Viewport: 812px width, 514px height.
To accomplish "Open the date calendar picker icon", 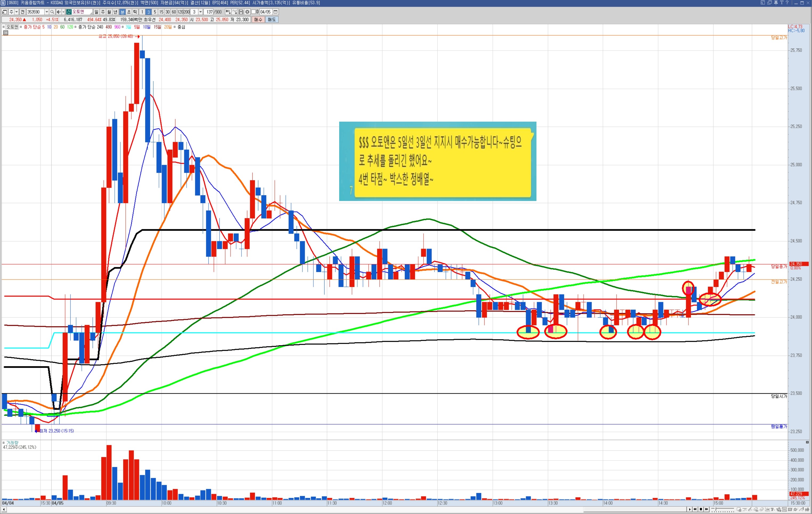I will (276, 12).
